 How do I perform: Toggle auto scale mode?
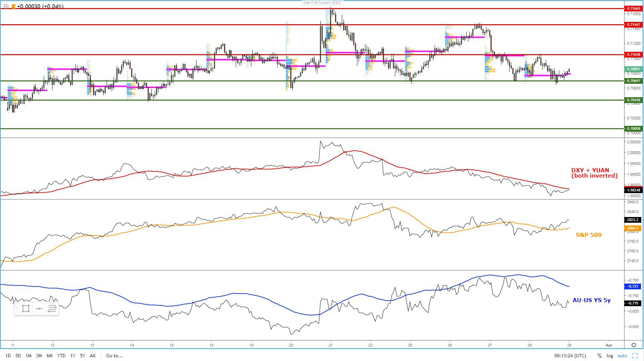point(622,356)
